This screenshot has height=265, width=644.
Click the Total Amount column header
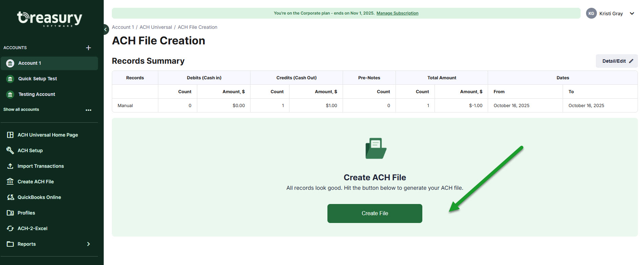[442, 78]
